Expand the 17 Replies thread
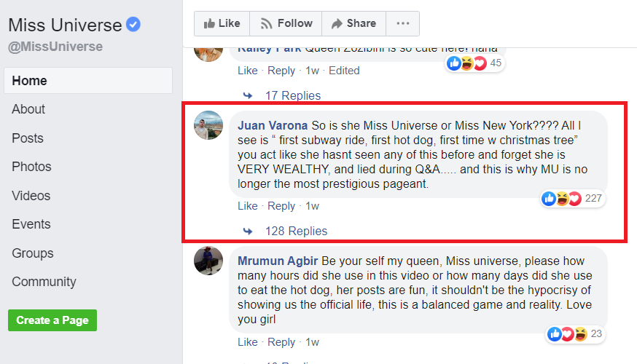Screen dimensions: 637x364 (292, 95)
